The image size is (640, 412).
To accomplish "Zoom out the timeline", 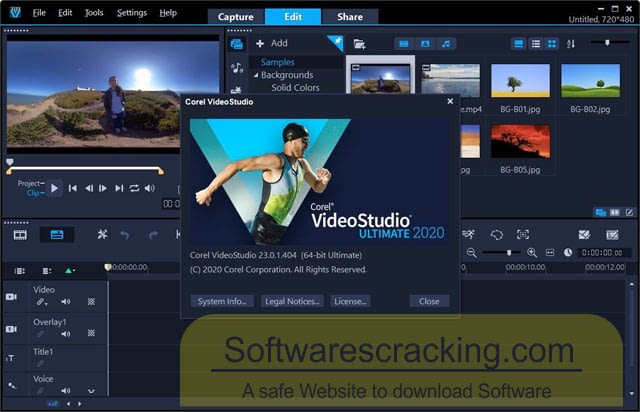I will tap(471, 253).
